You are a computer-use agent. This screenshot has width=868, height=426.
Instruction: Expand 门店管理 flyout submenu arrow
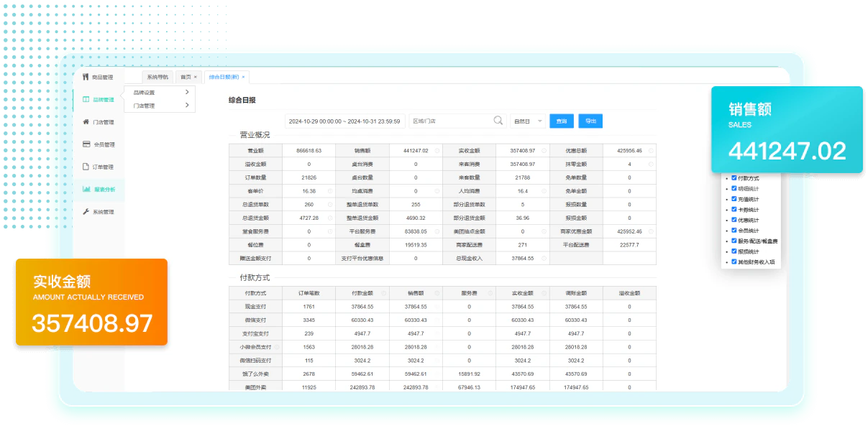(x=187, y=106)
